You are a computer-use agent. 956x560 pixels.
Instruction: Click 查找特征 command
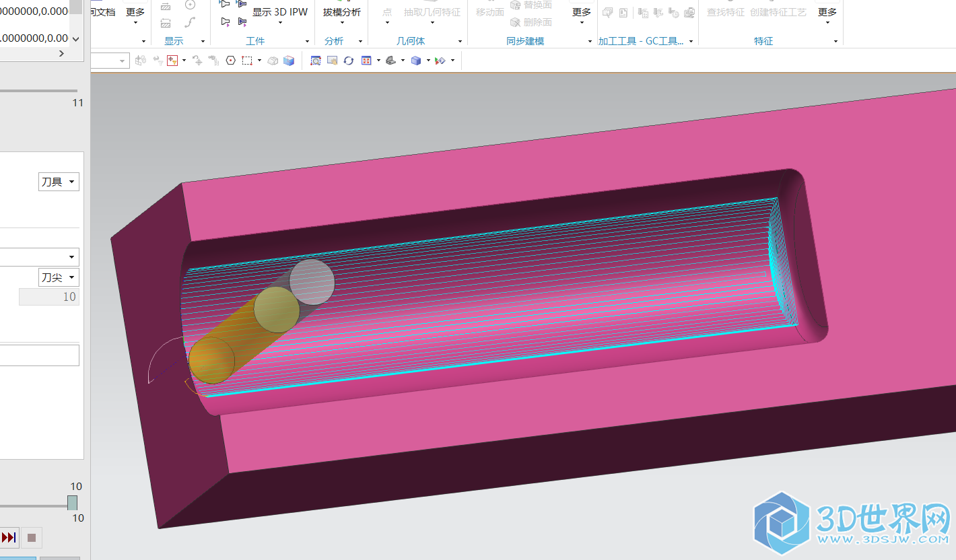pos(725,12)
